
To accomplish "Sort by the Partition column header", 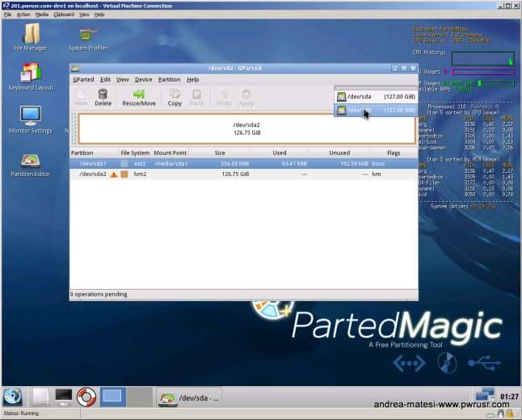I will coord(95,153).
